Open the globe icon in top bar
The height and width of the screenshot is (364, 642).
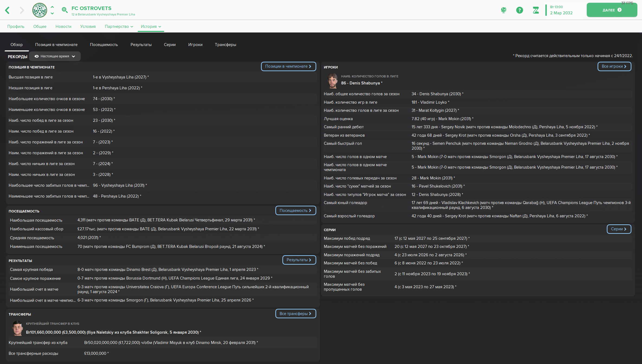[504, 10]
